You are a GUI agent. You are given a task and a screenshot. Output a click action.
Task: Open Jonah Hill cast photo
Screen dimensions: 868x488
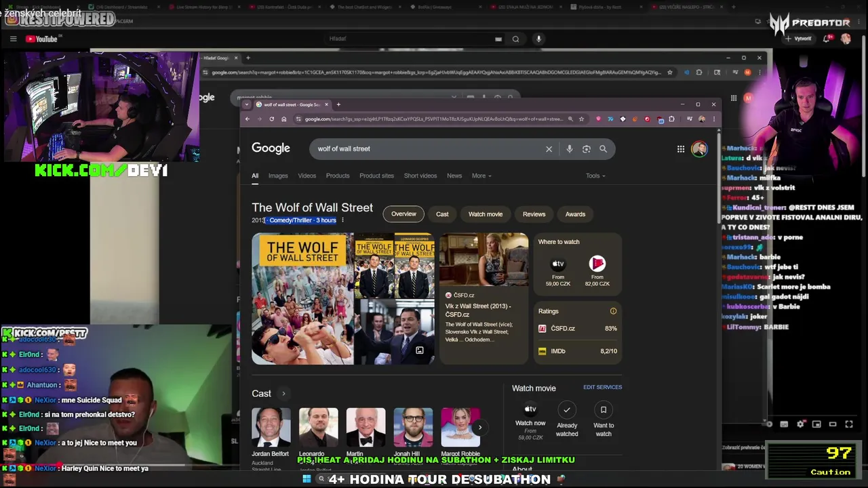[x=413, y=428]
